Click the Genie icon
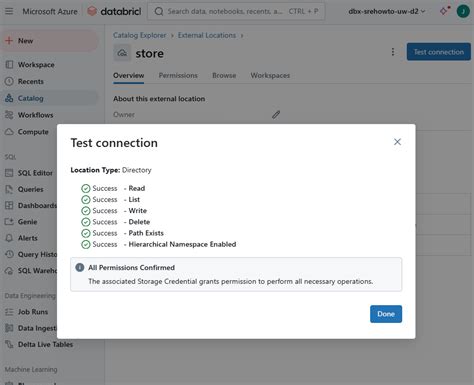This screenshot has height=385, width=474. (x=9, y=222)
